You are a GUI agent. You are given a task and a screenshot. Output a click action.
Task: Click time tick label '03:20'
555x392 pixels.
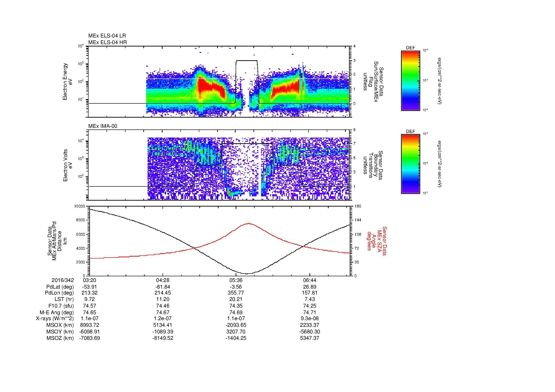(89, 280)
